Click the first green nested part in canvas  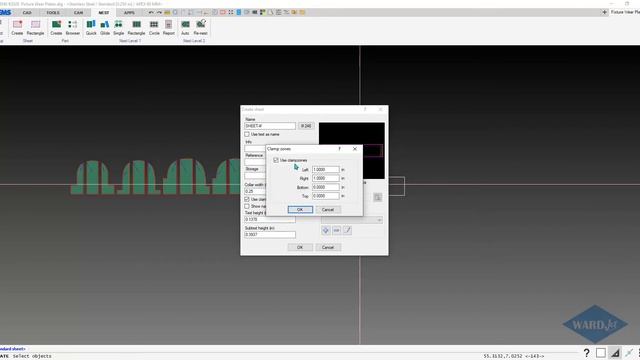point(93,178)
